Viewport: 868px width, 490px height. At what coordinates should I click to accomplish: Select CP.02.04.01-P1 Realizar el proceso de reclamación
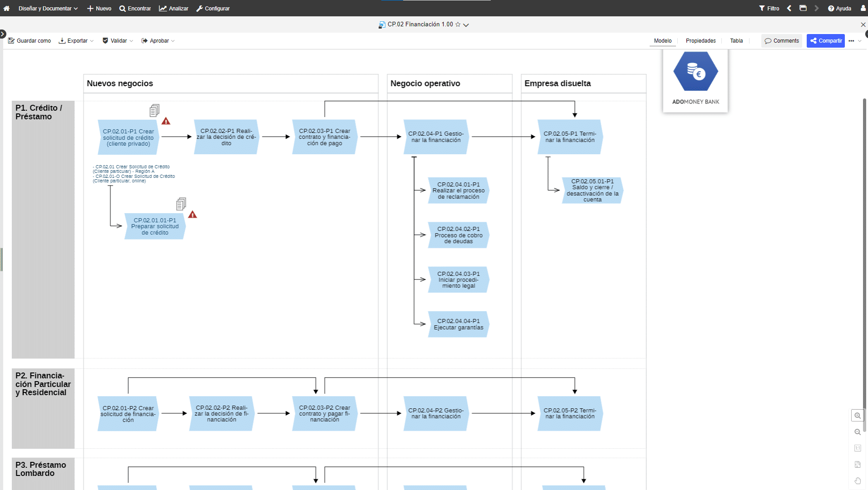(459, 191)
